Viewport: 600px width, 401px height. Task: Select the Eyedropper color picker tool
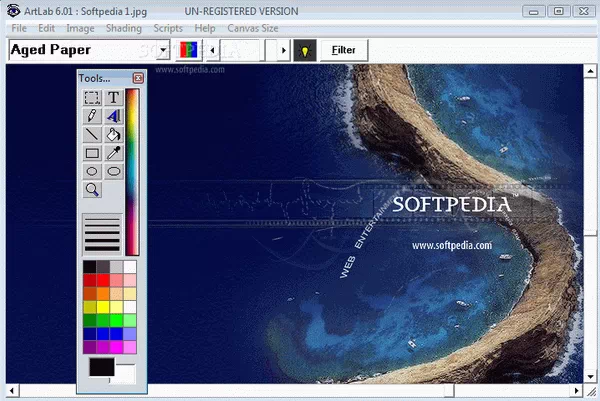point(113,153)
